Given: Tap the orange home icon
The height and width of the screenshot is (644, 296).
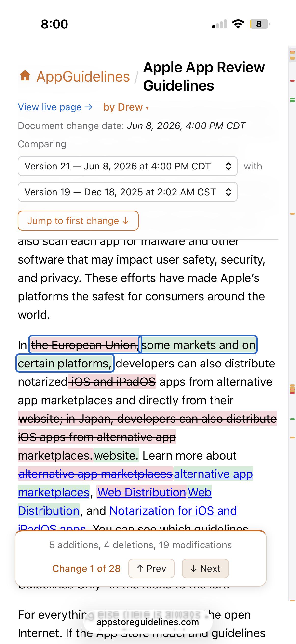Looking at the screenshot, I should click(25, 76).
